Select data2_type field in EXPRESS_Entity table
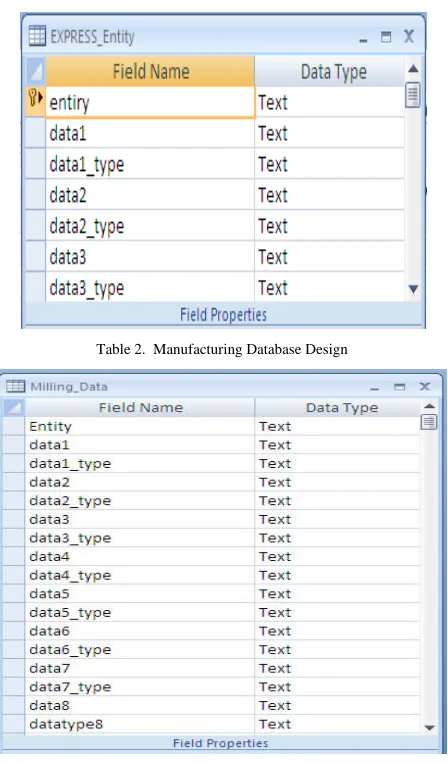Viewport: 448px width, 762px height. 150,225
